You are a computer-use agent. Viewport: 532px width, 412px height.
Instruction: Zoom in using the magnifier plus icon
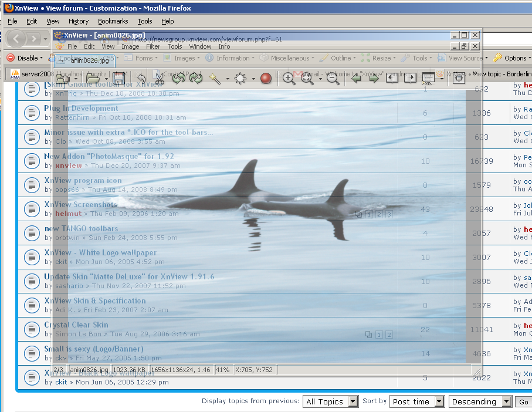click(x=289, y=78)
